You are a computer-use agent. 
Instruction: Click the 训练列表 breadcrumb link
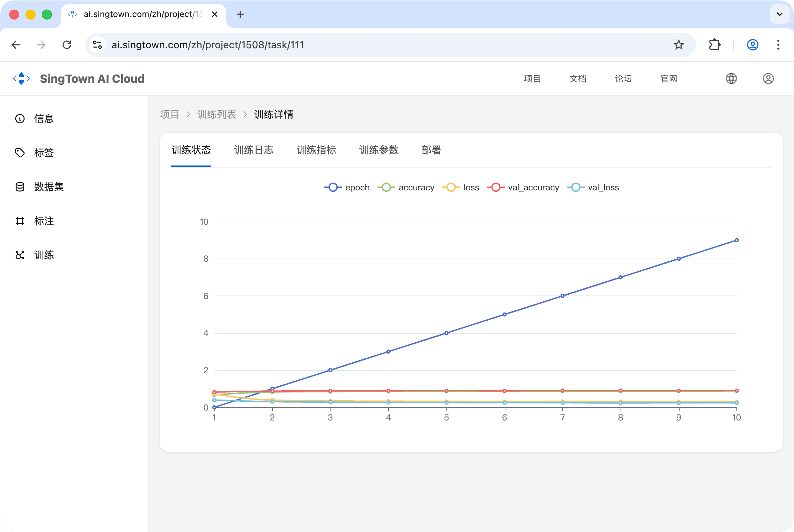[216, 114]
